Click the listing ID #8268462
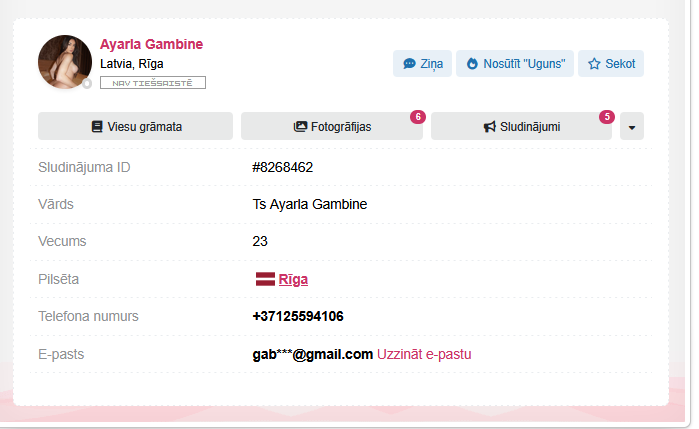The width and height of the screenshot is (699, 429). [283, 167]
